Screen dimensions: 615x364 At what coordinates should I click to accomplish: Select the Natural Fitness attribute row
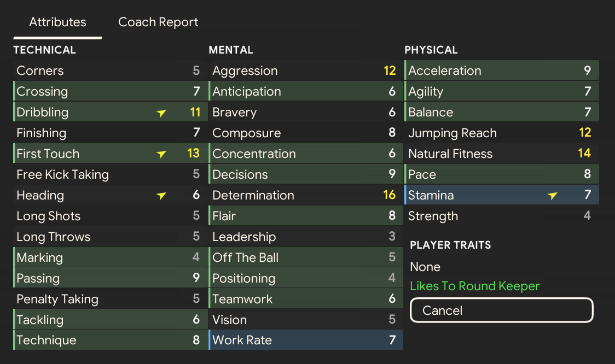(501, 154)
